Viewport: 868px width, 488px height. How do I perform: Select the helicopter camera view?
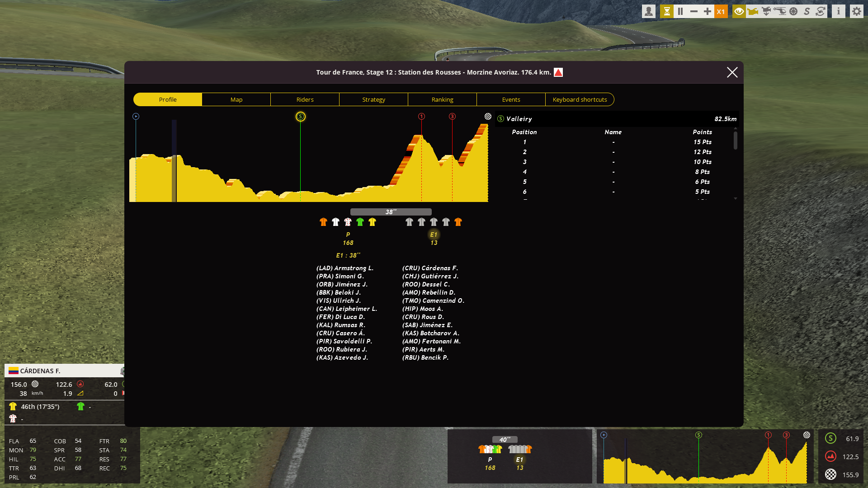tap(780, 11)
